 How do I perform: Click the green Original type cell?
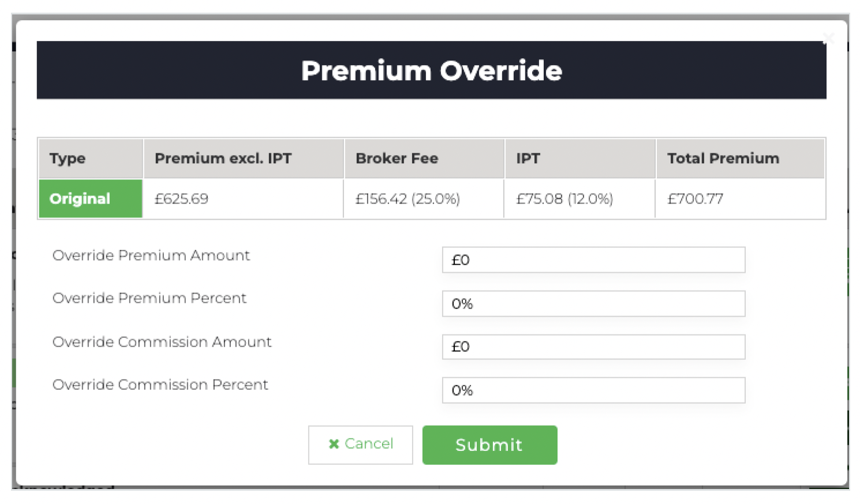click(x=91, y=199)
